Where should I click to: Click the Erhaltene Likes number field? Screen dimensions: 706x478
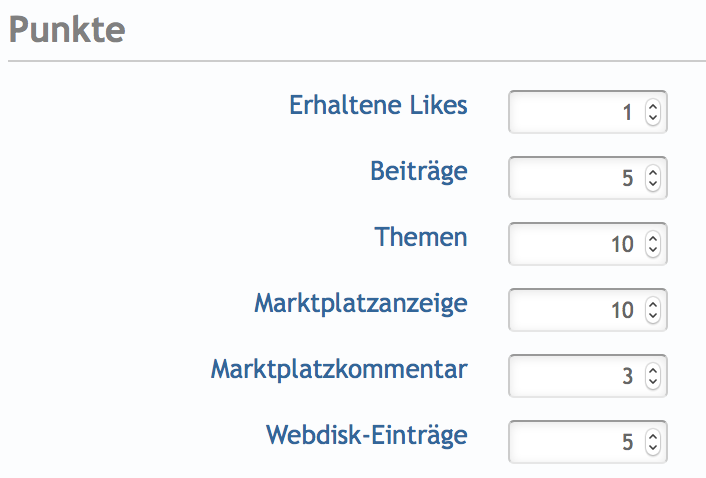click(575, 113)
